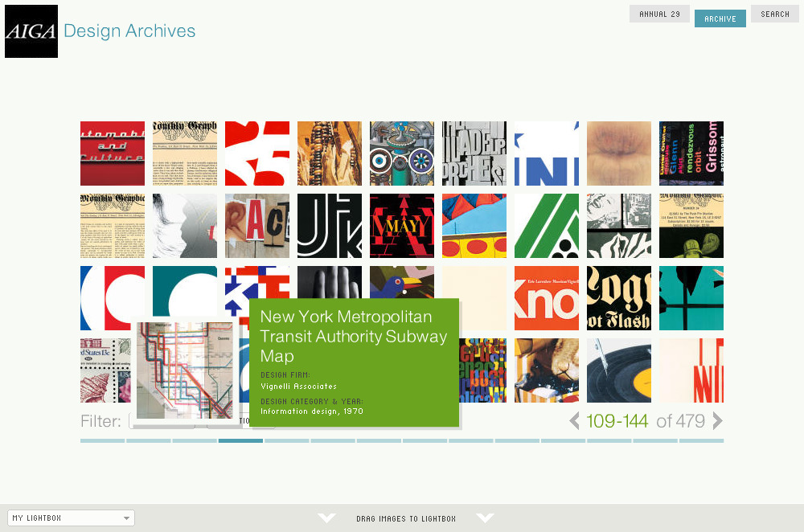This screenshot has width=804, height=532.
Task: Open the Annual 29 tab
Action: [659, 14]
